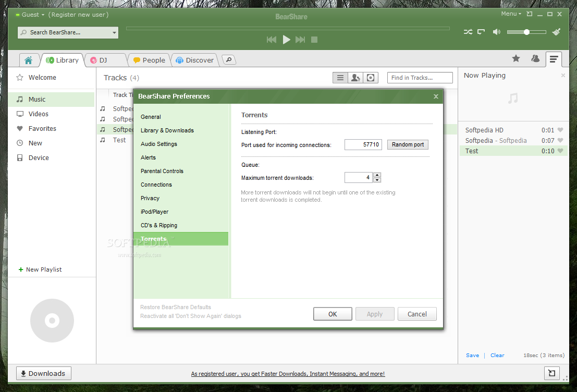Screen dimensions: 577x392
Task: Click the playback seek progress bar
Action: coord(288,28)
